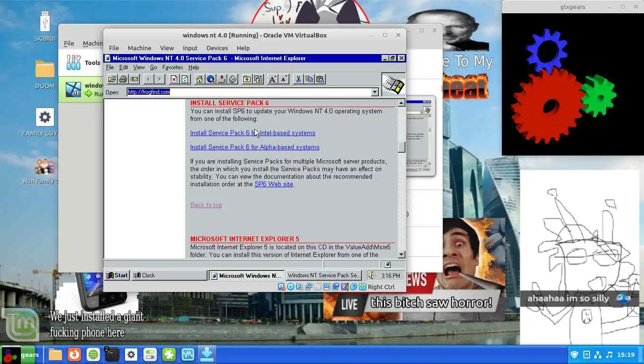Click the display indicator in VirtualBox status bar

pos(326,287)
